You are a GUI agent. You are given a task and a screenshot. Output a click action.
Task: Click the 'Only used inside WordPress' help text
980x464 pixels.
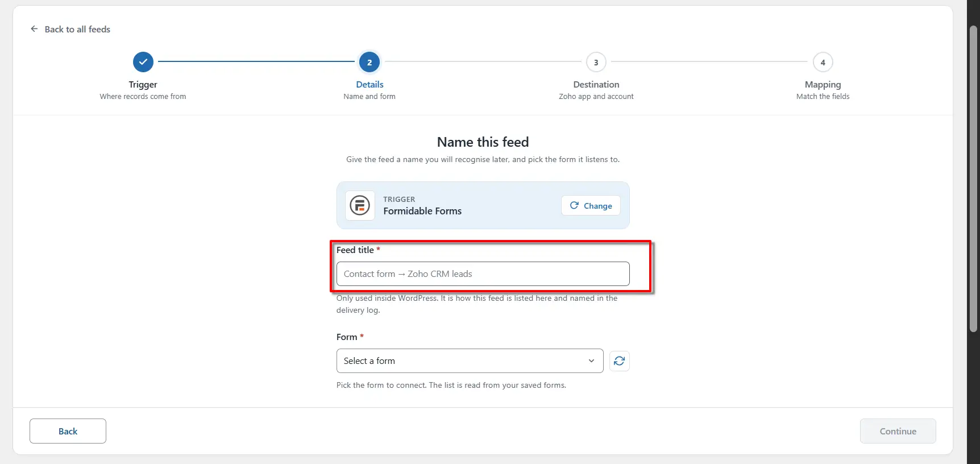(x=477, y=304)
